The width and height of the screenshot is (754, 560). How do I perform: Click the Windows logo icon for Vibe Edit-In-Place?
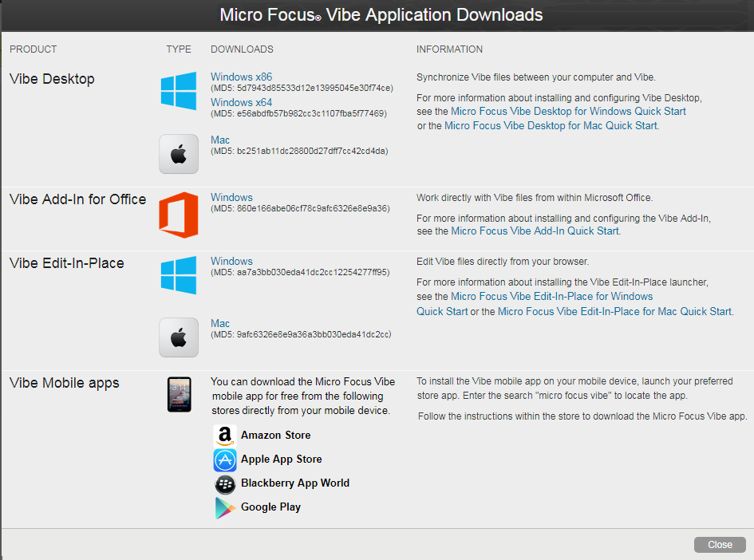[179, 275]
